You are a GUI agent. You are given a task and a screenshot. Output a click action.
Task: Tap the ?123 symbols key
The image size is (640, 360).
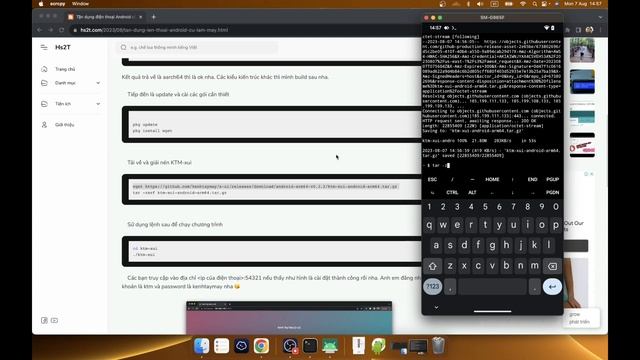[x=433, y=287]
